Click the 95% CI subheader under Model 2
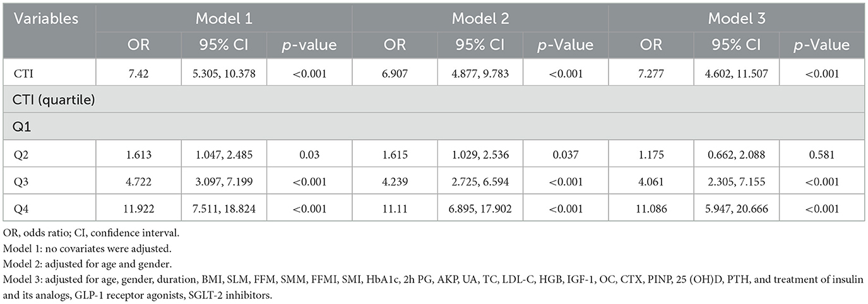868x304 pixels. click(479, 45)
